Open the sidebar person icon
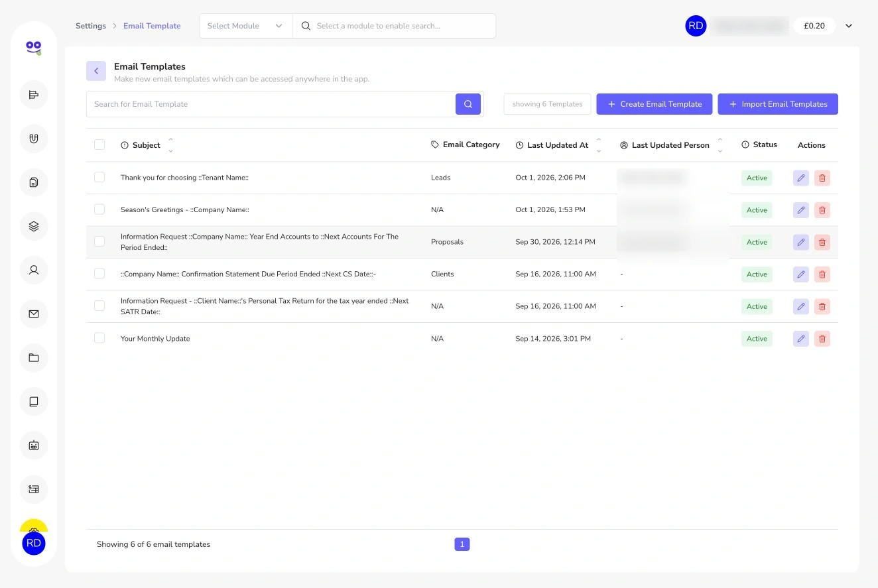The width and height of the screenshot is (878, 588). [34, 270]
